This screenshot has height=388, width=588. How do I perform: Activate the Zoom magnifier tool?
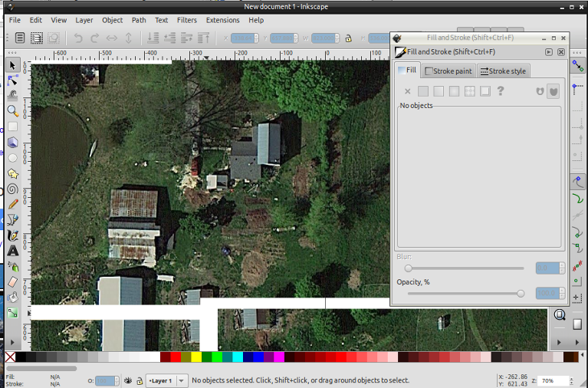13,110
